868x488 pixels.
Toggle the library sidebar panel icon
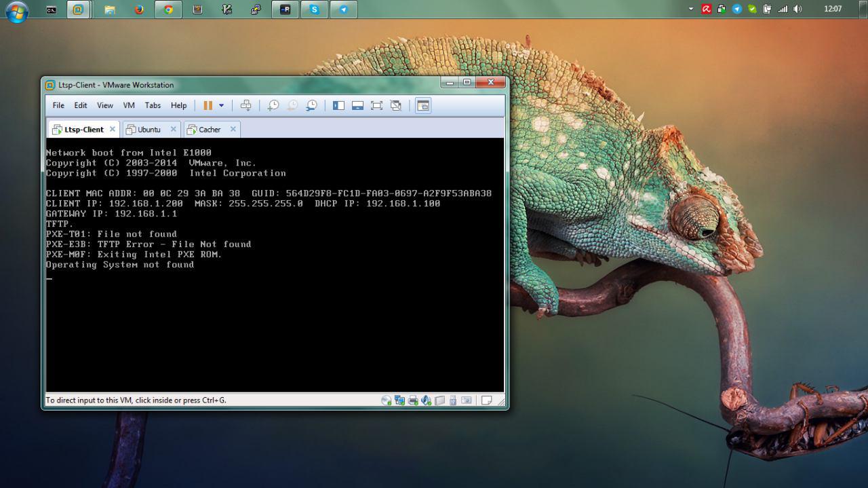click(338, 105)
